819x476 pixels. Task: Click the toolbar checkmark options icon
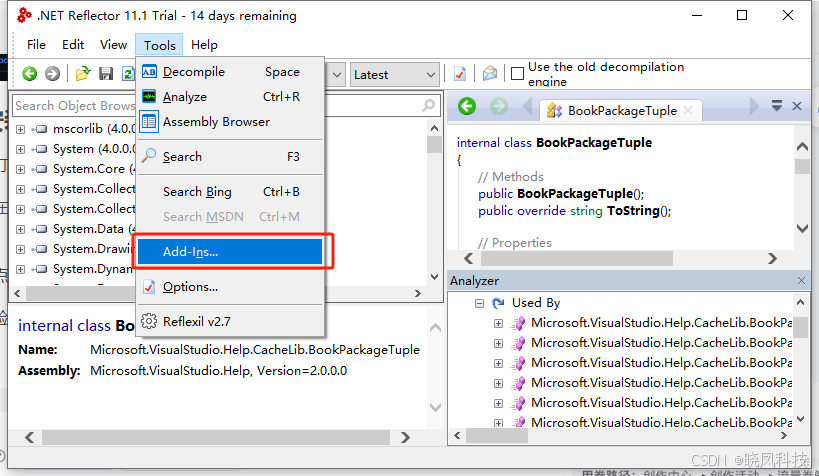click(460, 74)
